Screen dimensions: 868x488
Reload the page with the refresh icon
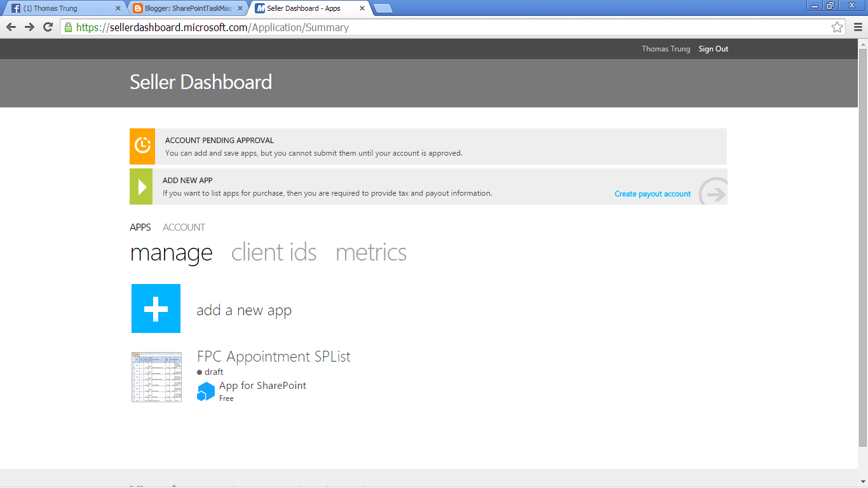pyautogui.click(x=48, y=27)
